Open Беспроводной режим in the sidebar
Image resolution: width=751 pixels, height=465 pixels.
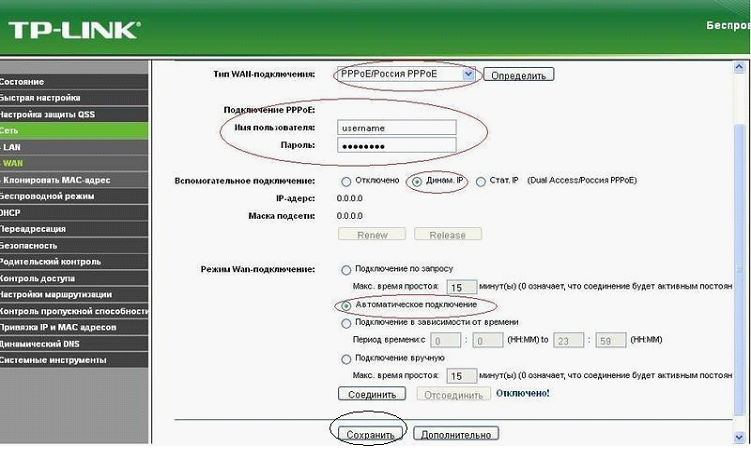74,196
